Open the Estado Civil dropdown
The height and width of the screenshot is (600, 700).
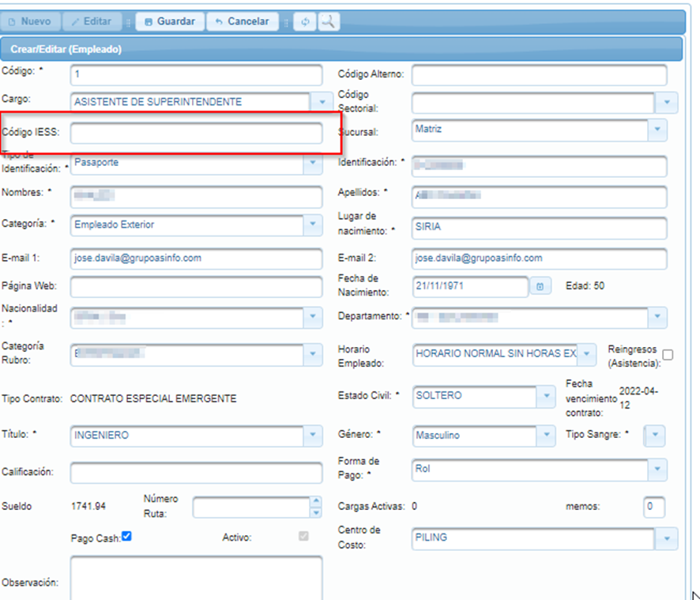(546, 396)
